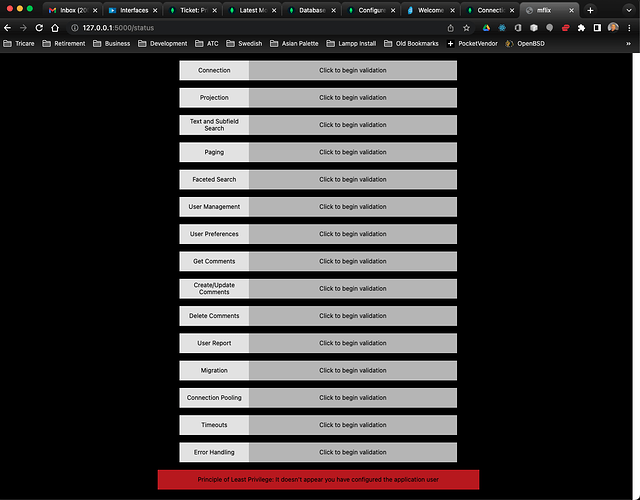Go to the home page icon

[x=55, y=28]
